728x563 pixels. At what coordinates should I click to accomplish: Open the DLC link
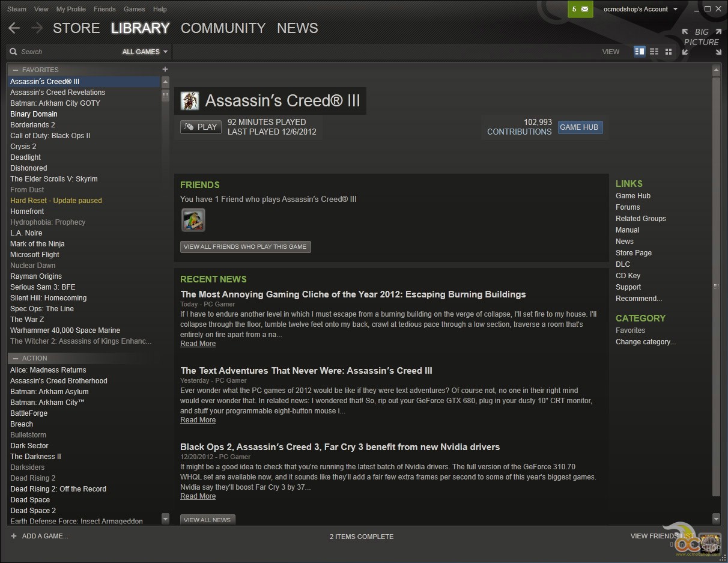pos(623,264)
